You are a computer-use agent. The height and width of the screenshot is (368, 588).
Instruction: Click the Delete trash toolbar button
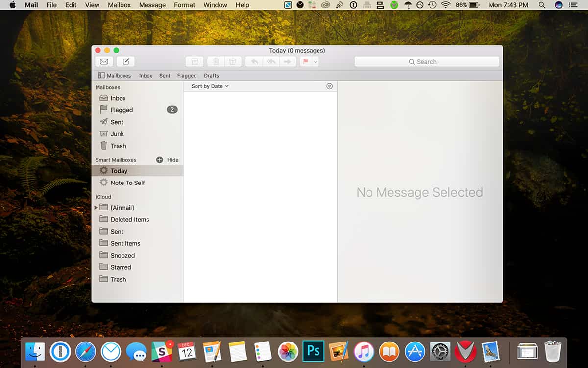216,62
